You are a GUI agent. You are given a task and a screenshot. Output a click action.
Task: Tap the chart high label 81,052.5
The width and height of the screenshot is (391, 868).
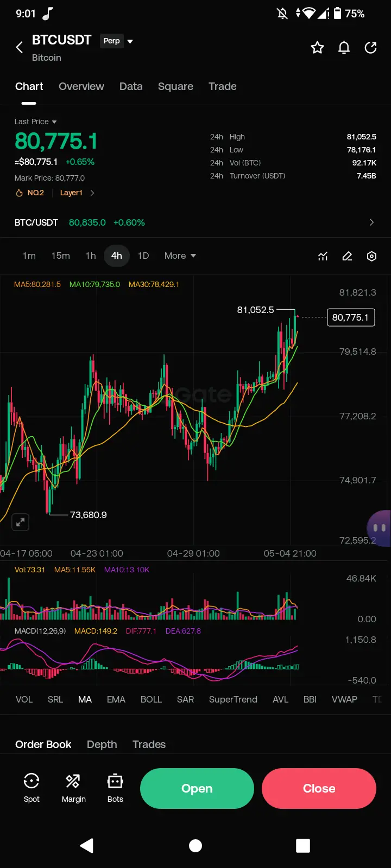coord(255,310)
